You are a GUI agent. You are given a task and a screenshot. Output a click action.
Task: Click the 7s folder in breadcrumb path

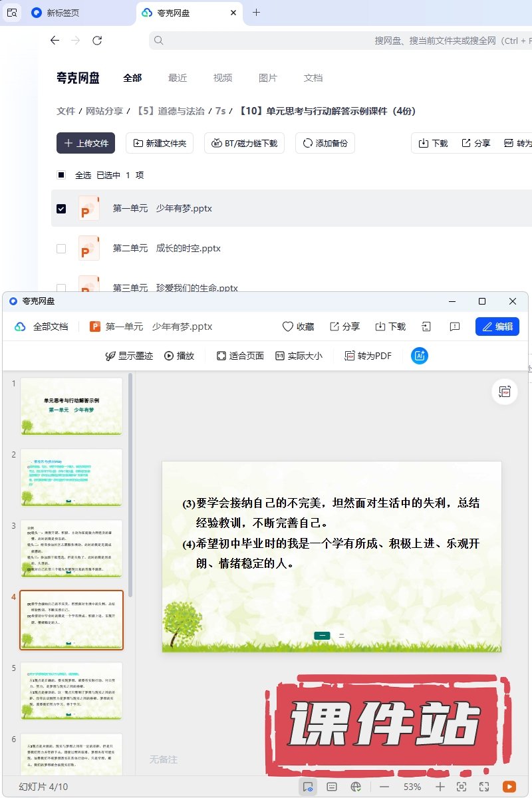pyautogui.click(x=220, y=111)
